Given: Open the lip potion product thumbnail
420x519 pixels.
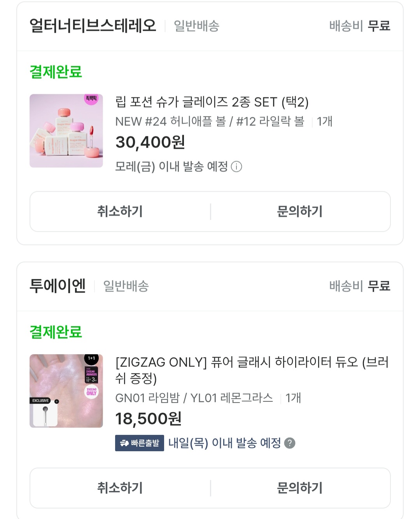Looking at the screenshot, I should tap(66, 131).
